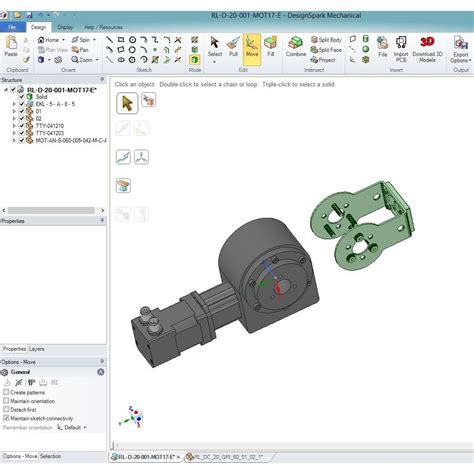Click the Paste clipboard button
This screenshot has width=474, height=474.
11,46
